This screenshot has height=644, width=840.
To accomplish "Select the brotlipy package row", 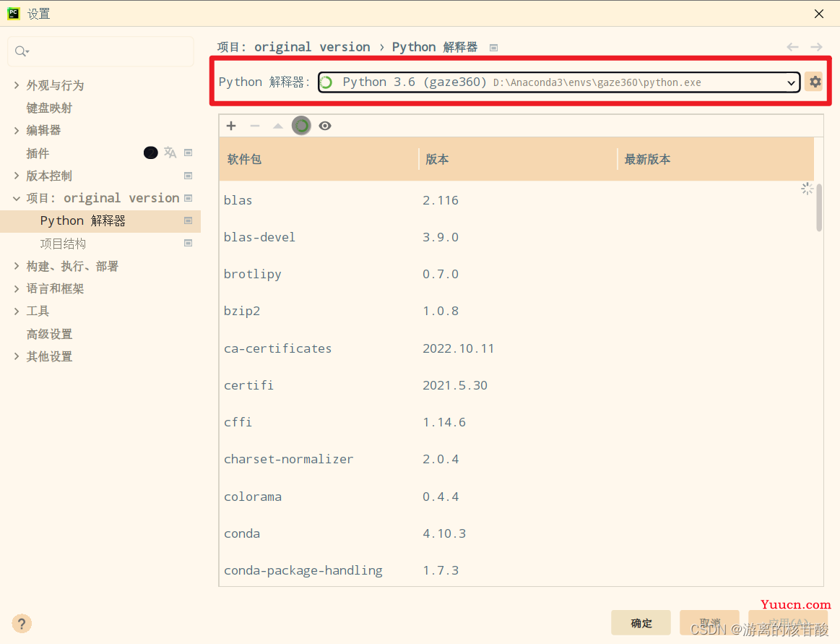I will click(516, 274).
